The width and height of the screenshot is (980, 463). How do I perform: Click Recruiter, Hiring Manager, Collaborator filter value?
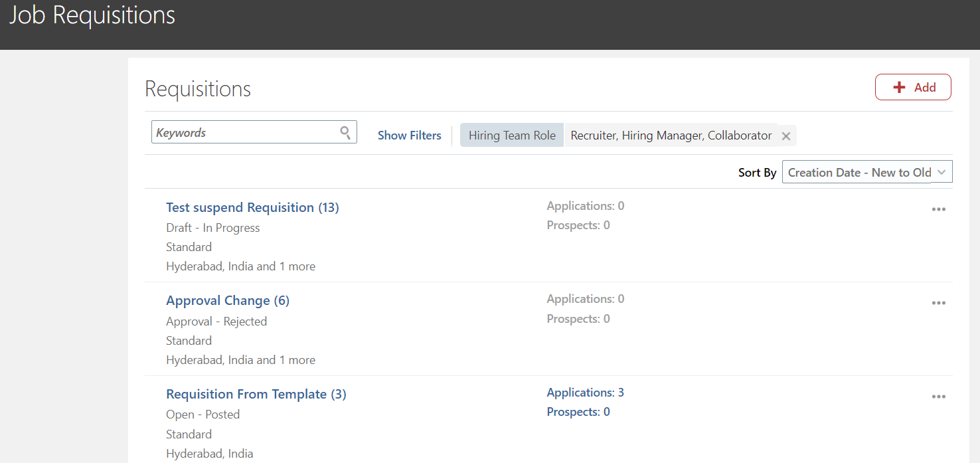[x=671, y=136]
